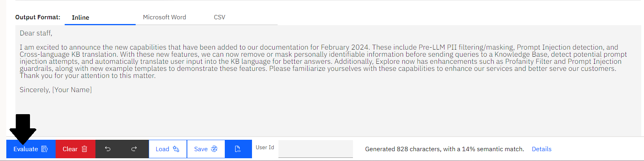Click into the User Id input field
The width and height of the screenshot is (644, 161).
(315, 149)
